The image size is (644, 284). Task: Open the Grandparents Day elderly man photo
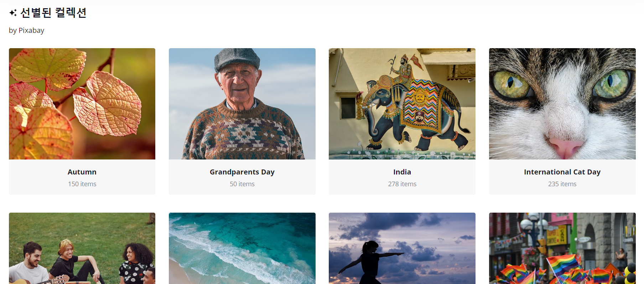[242, 104]
